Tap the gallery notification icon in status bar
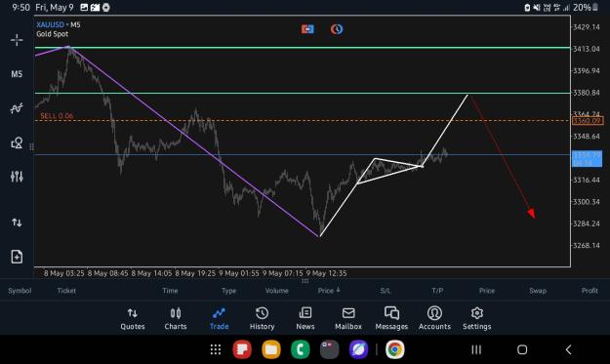 click(84, 8)
